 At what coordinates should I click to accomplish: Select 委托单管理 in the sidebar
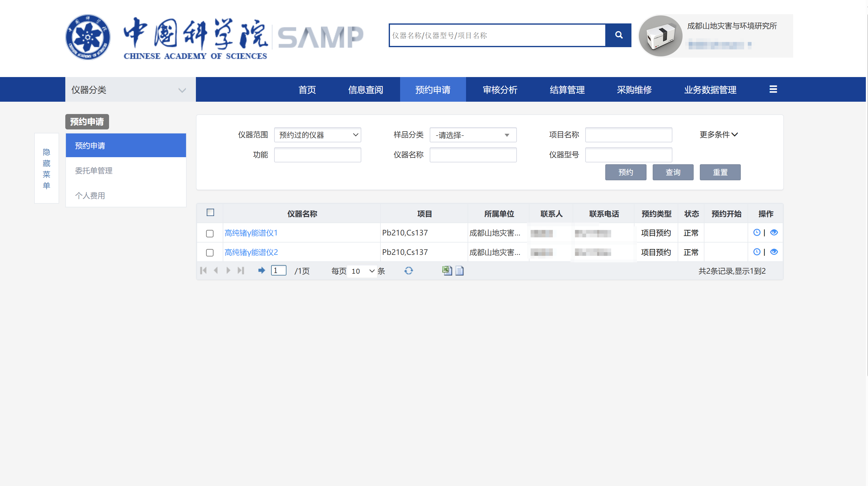(x=94, y=171)
